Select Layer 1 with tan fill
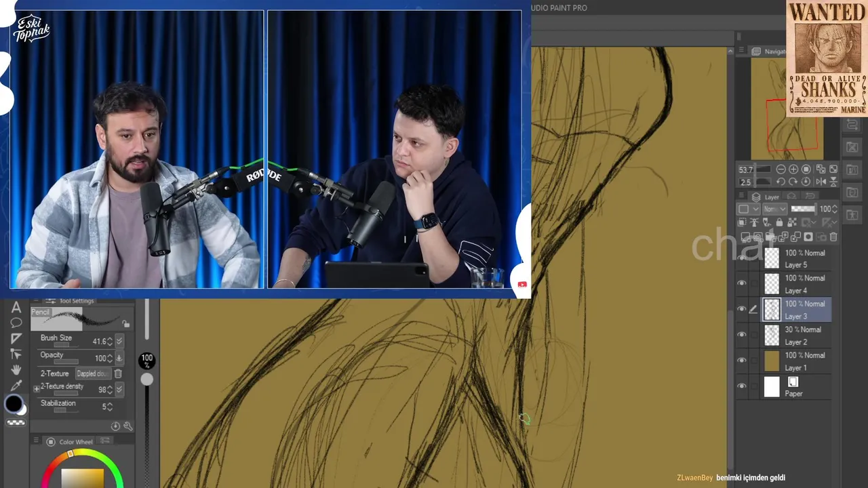 [797, 361]
